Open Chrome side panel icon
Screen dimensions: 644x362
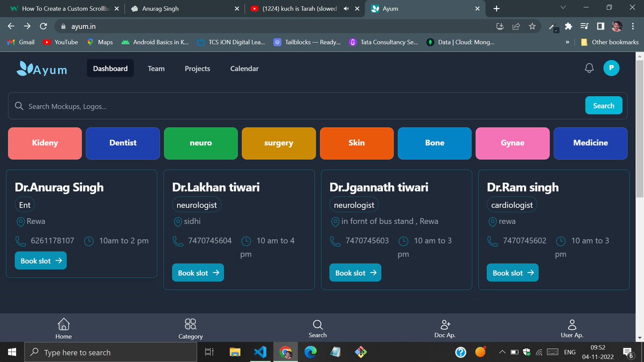(x=601, y=26)
